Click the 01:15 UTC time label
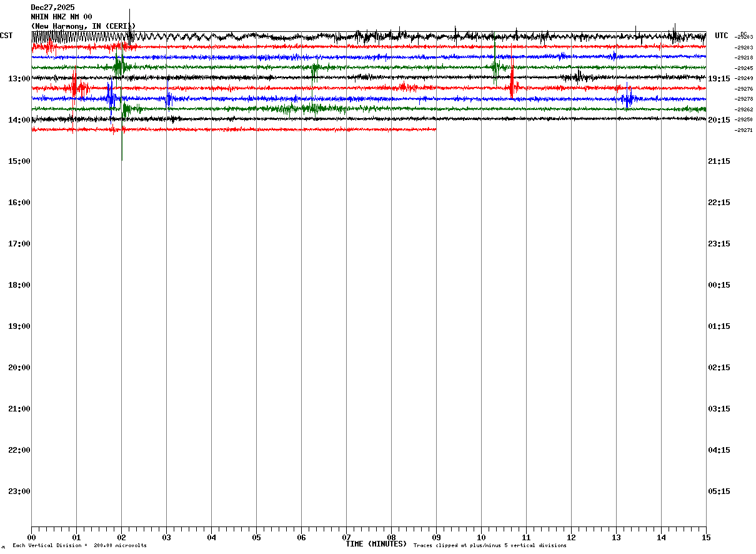 pyautogui.click(x=719, y=326)
